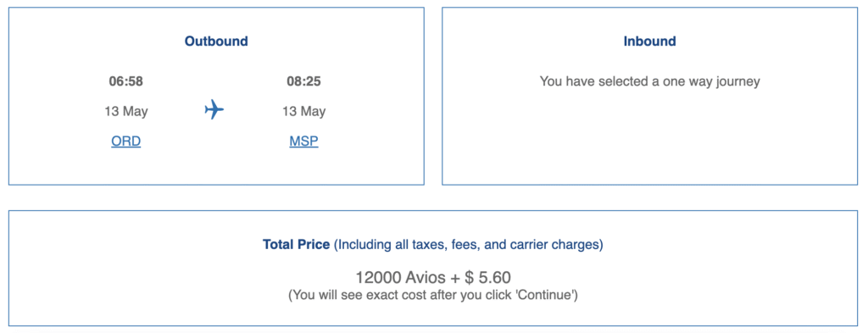Open the MSP arrival airport link
The image size is (868, 333).
click(x=304, y=142)
